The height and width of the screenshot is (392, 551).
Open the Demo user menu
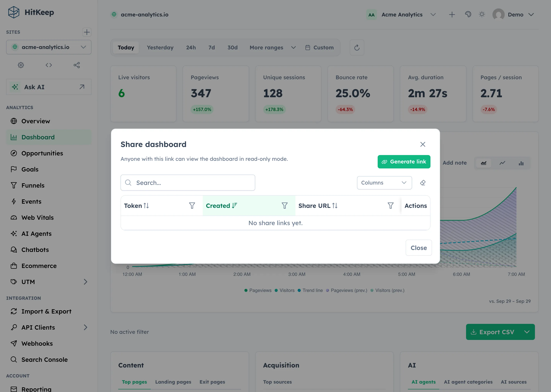coord(513,15)
